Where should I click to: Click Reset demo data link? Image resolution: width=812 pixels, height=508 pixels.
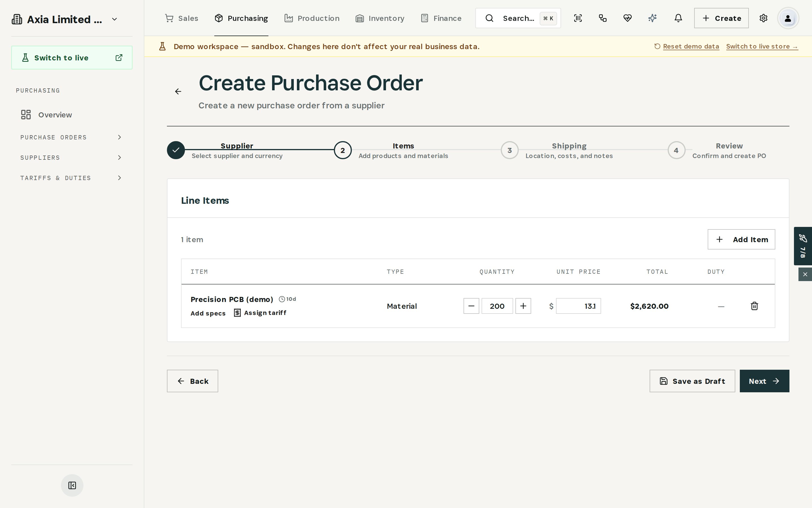pos(687,46)
